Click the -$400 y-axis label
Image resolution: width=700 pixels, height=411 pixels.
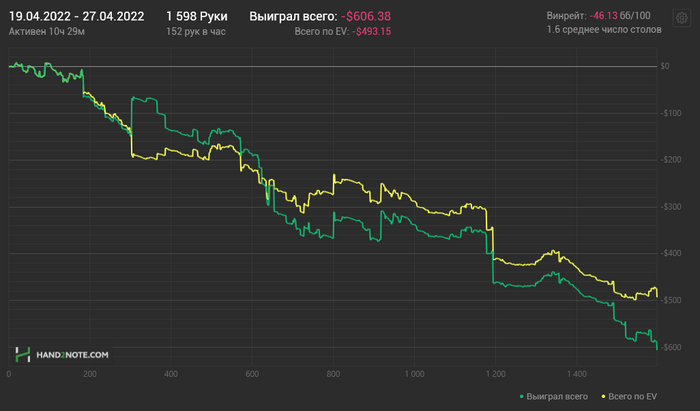pyautogui.click(x=671, y=253)
